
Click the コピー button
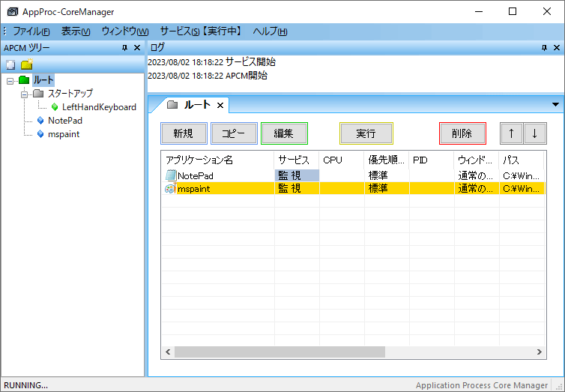(x=234, y=133)
